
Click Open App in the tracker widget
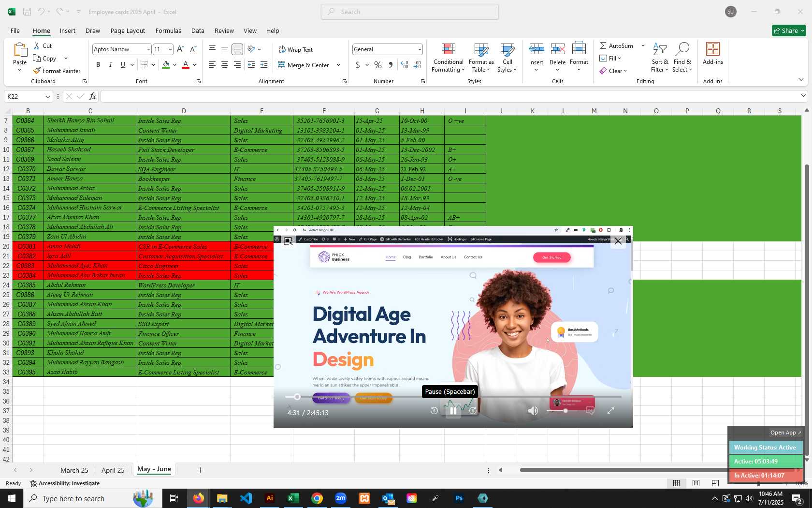pyautogui.click(x=785, y=433)
